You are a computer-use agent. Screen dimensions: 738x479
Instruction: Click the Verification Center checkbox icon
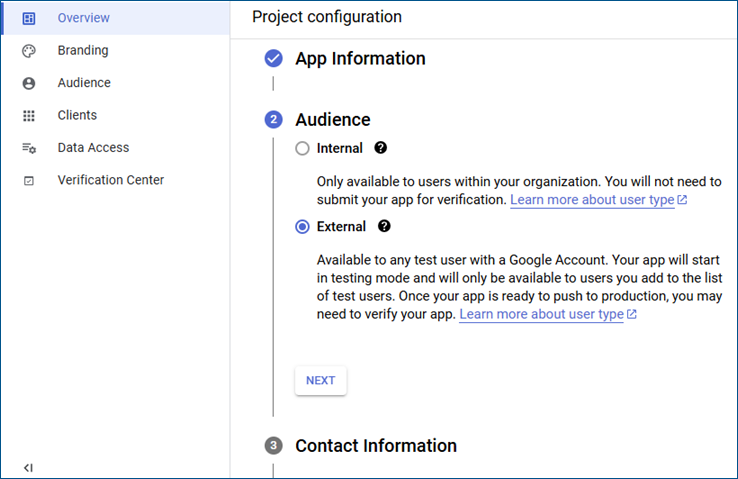[29, 181]
